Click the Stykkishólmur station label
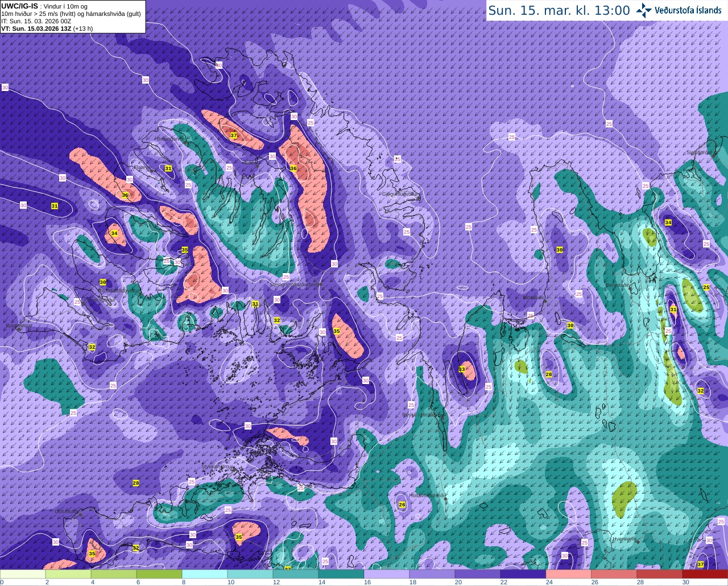 [218, 467]
